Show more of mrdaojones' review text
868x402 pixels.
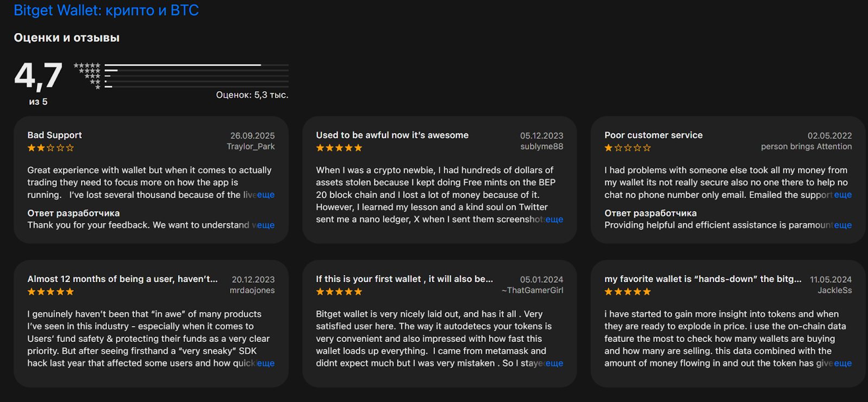pos(266,363)
